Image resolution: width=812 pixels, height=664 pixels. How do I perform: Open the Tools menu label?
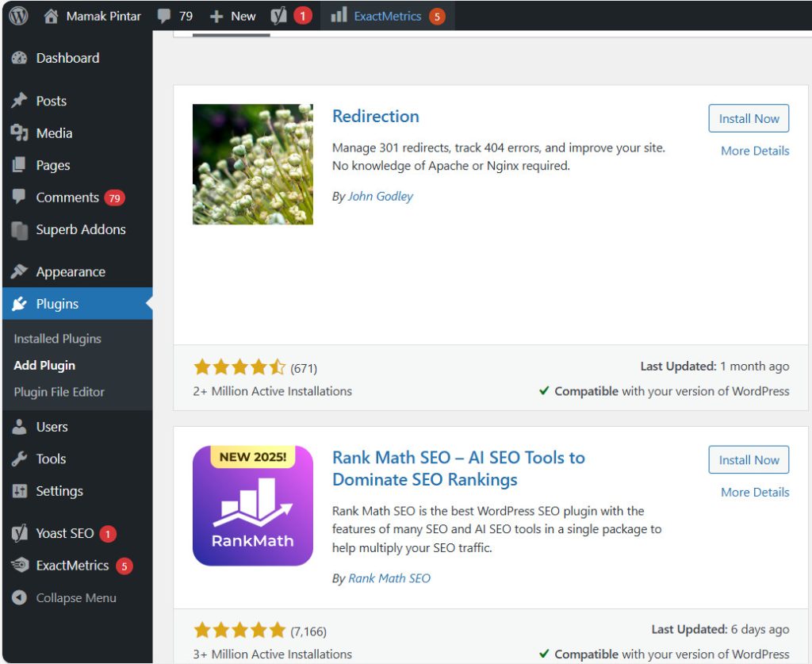tap(51, 459)
